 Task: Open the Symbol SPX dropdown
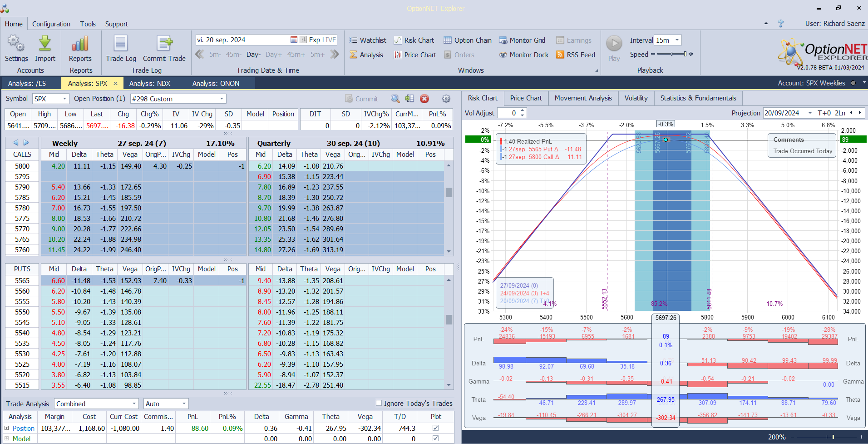click(65, 99)
